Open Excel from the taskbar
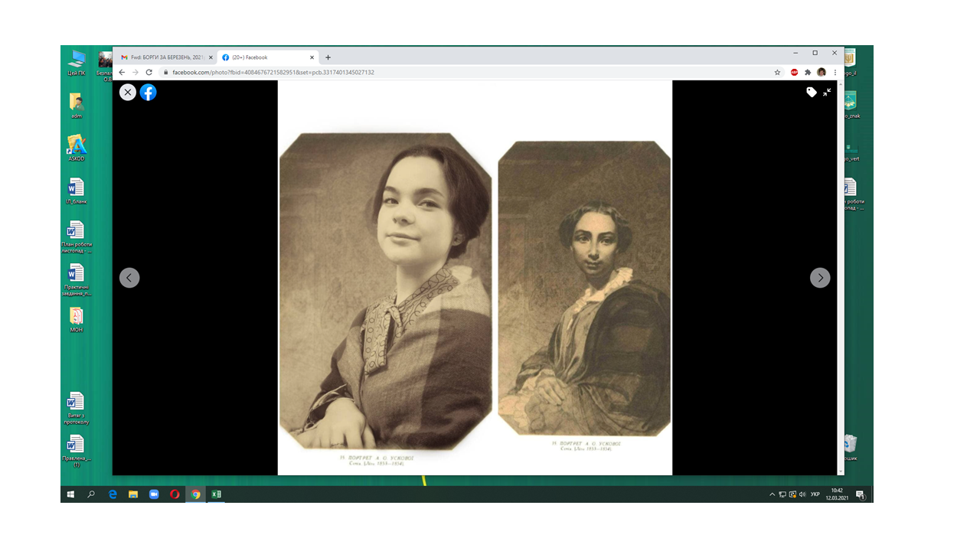 (216, 494)
